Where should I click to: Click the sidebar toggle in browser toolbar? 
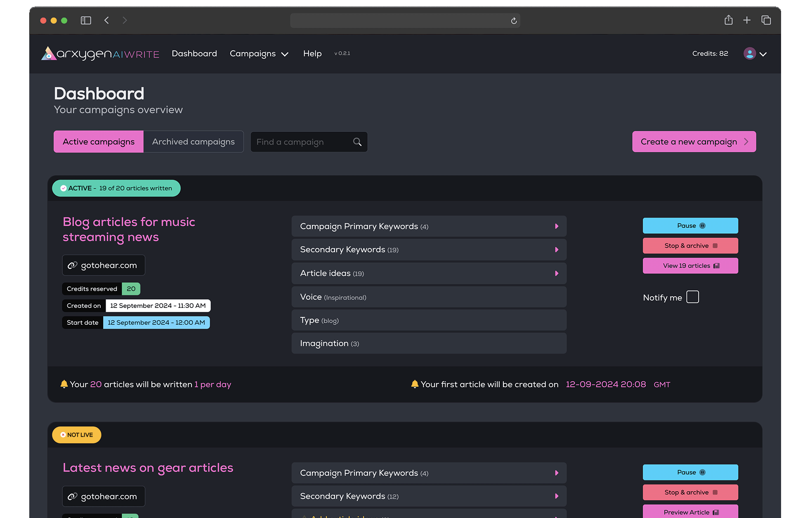(86, 20)
